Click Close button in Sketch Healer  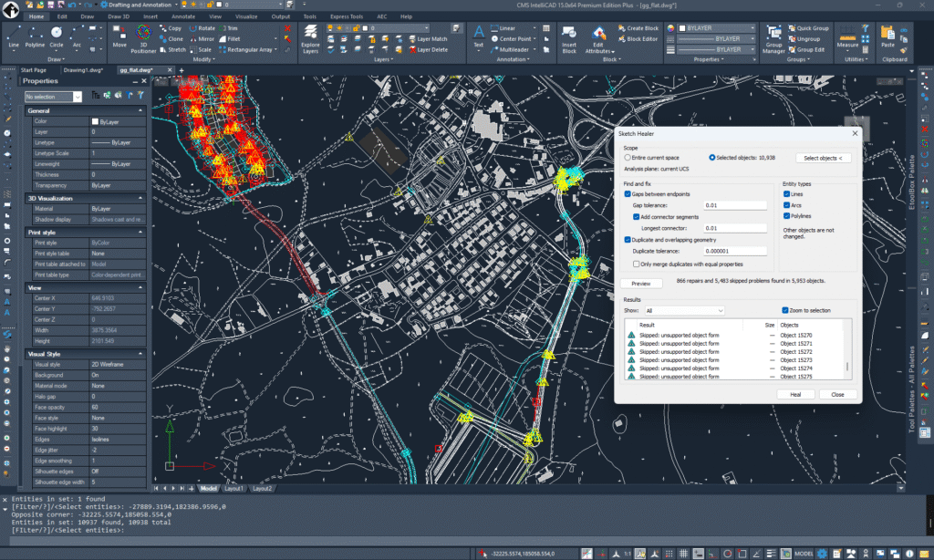[837, 394]
